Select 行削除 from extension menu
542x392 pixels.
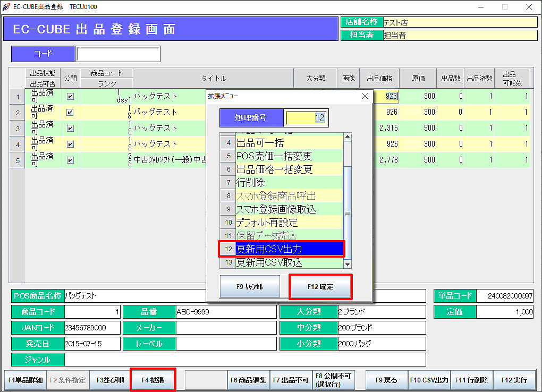coord(290,182)
